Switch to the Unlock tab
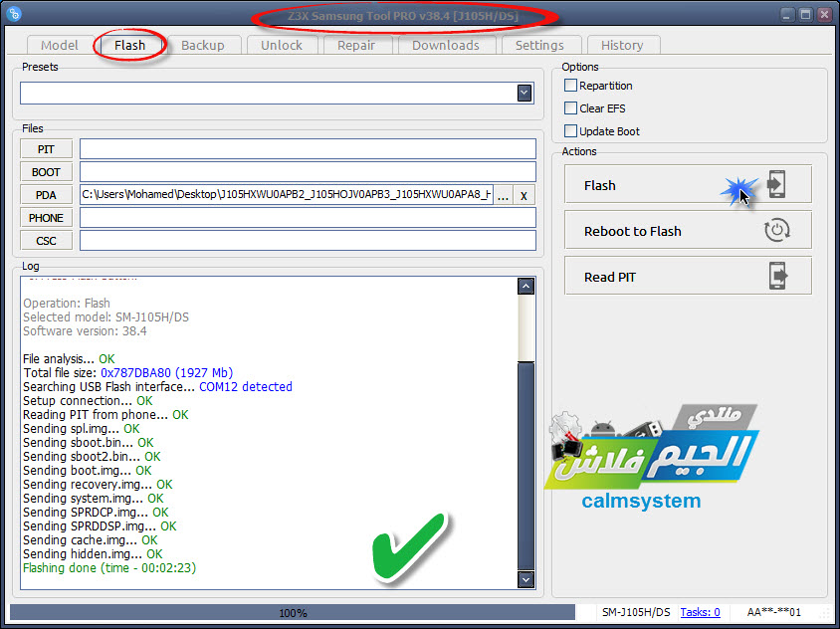 [282, 45]
